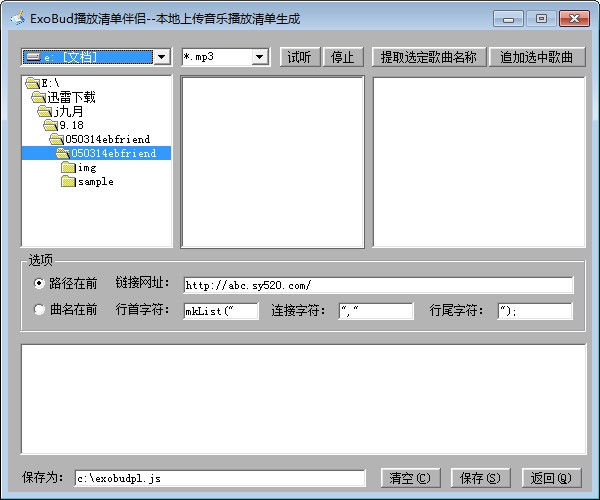The height and width of the screenshot is (500, 600).
Task: Open the j九月 folder icon
Action: click(x=45, y=111)
